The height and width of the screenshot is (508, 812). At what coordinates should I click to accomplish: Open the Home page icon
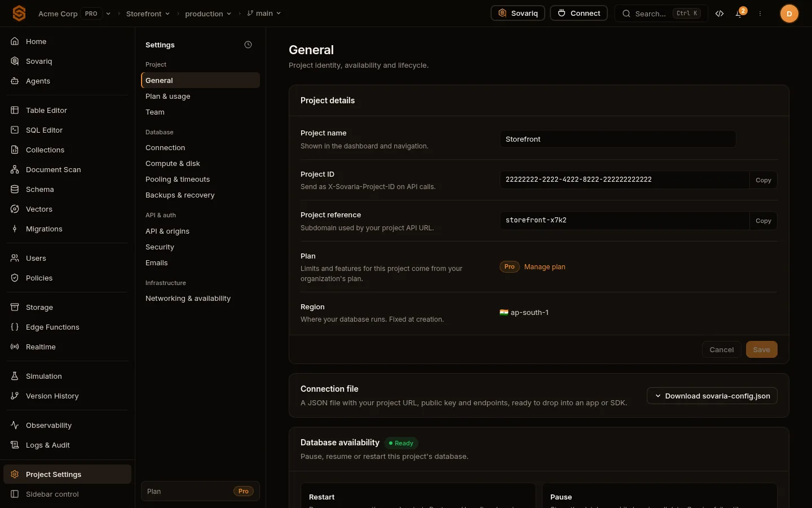[x=15, y=41]
